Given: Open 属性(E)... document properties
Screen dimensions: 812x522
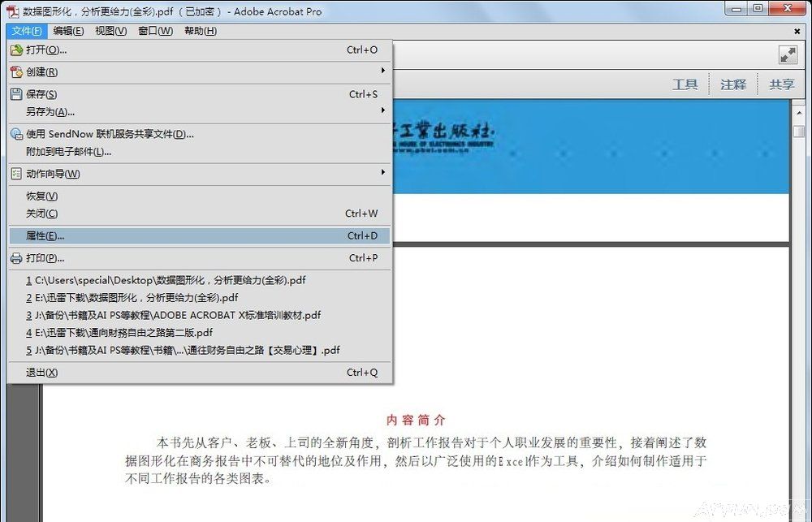Looking at the screenshot, I should [200, 235].
